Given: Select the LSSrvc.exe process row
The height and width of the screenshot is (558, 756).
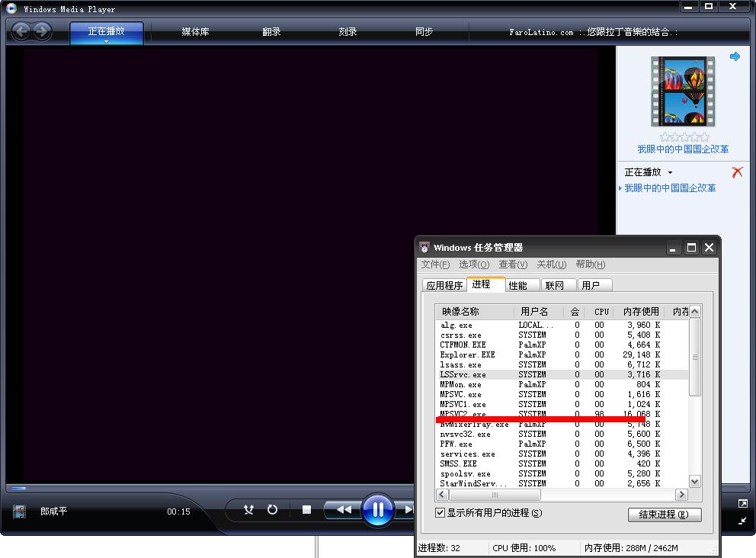Looking at the screenshot, I should 562,374.
